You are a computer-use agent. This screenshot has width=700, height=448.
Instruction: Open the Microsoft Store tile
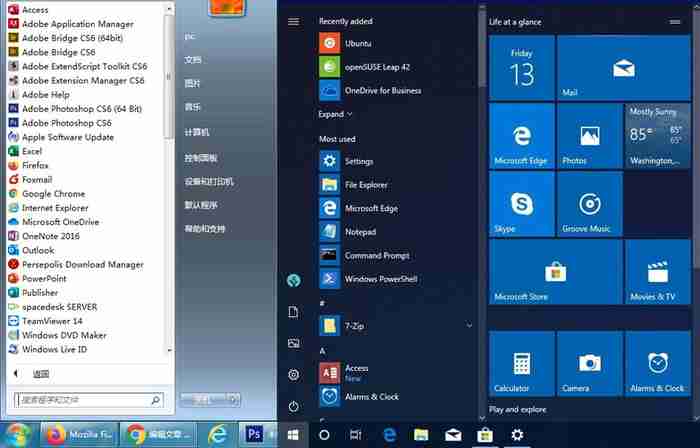point(555,272)
